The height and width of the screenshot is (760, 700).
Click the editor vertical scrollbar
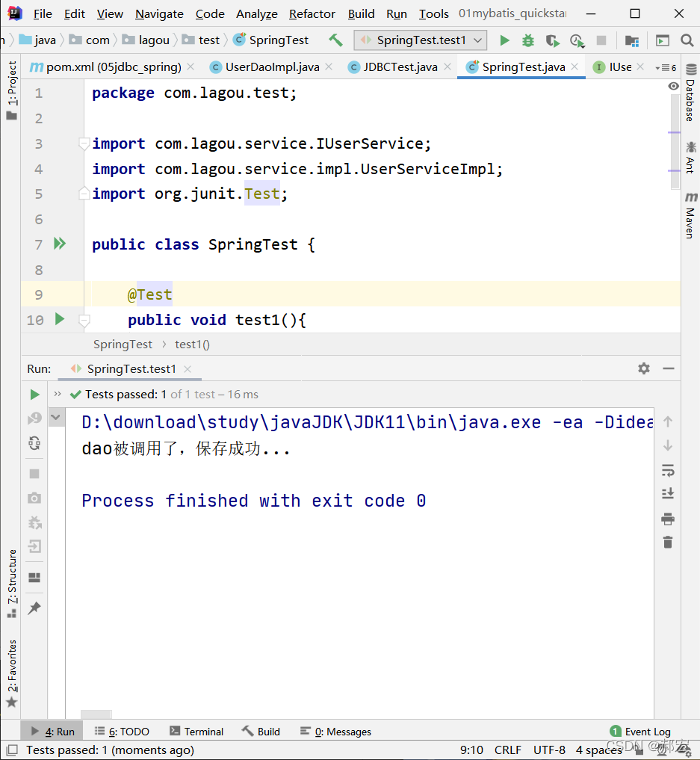coord(675,140)
